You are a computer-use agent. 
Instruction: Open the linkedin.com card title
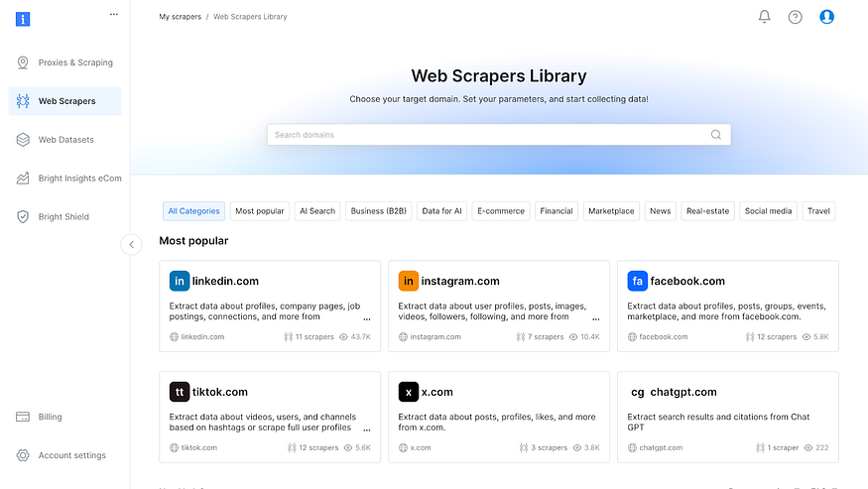coord(225,281)
